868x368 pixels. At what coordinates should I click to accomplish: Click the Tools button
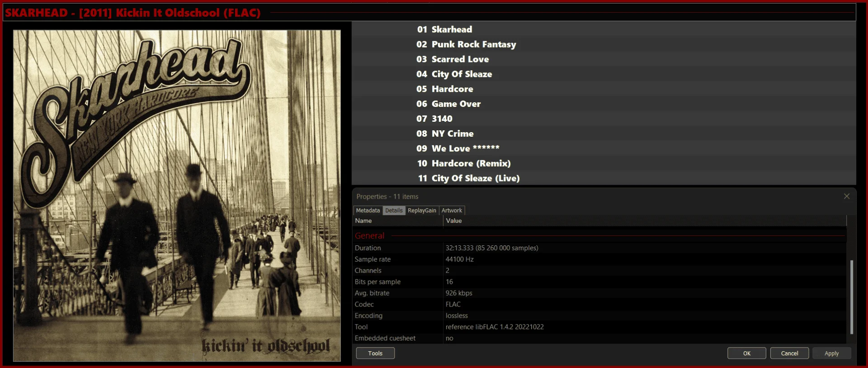[375, 353]
